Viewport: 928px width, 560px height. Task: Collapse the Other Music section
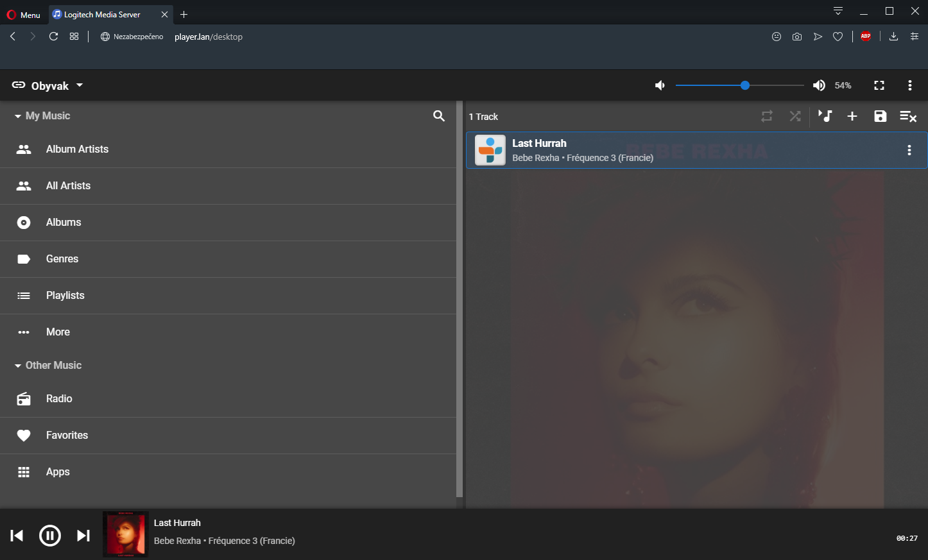pos(48,366)
